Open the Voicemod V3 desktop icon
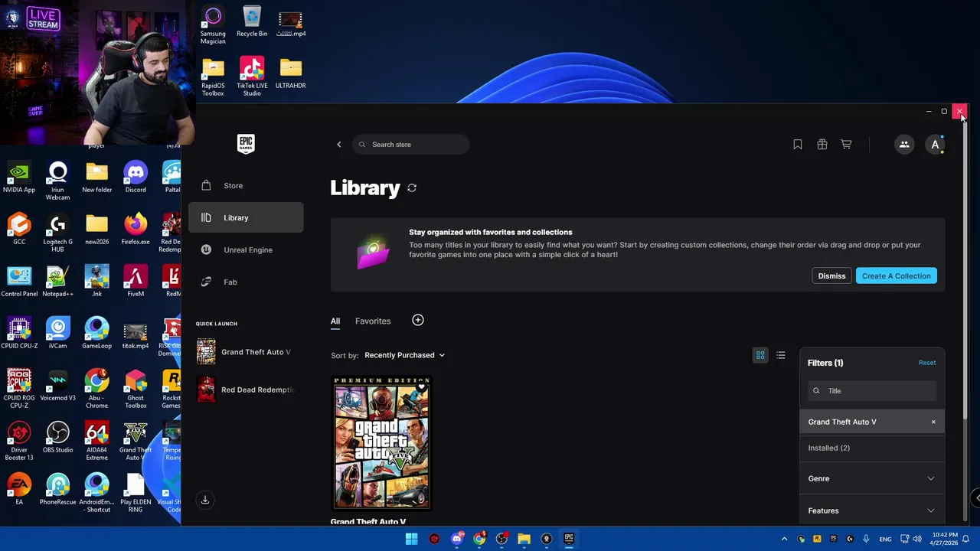The image size is (980, 551). coord(58,386)
